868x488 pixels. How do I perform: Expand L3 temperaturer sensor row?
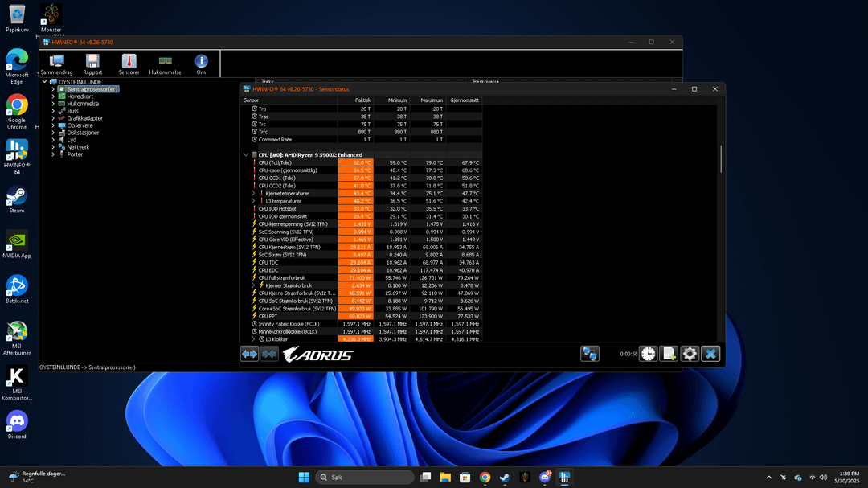253,201
